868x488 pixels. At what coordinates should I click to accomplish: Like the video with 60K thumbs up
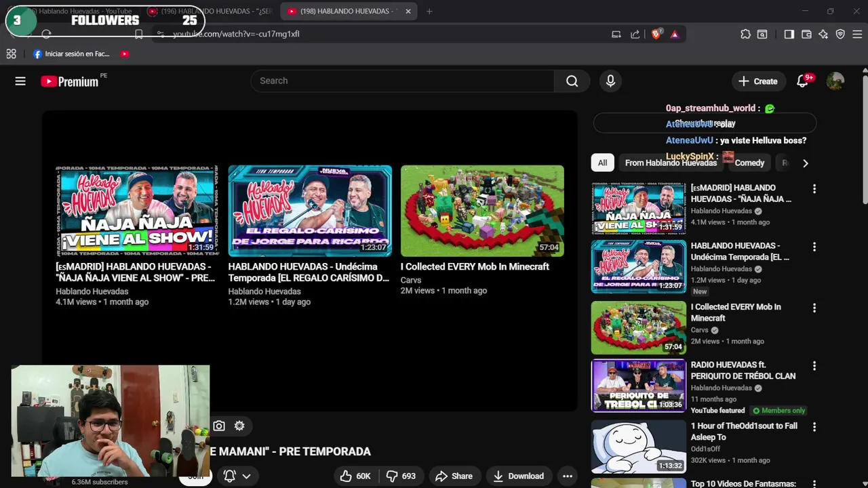tap(355, 476)
